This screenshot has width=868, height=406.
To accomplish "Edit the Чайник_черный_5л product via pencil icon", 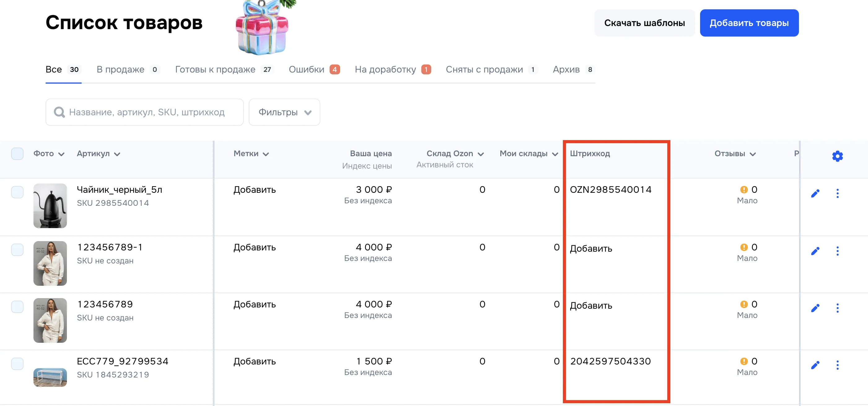I will 816,193.
